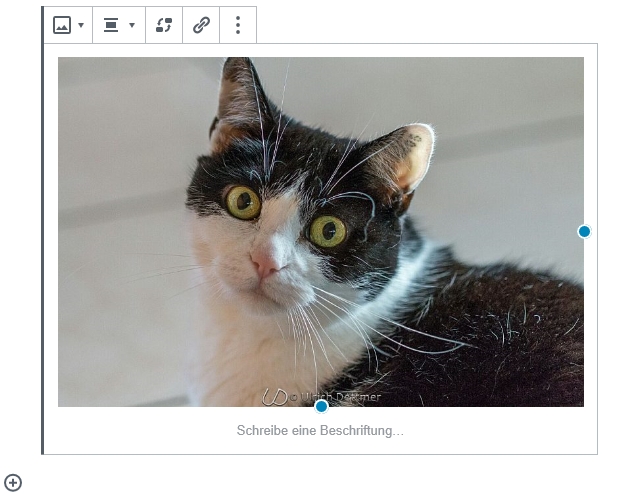The width and height of the screenshot is (632, 503).
Task: Click the center alignment icon
Action: 111,25
